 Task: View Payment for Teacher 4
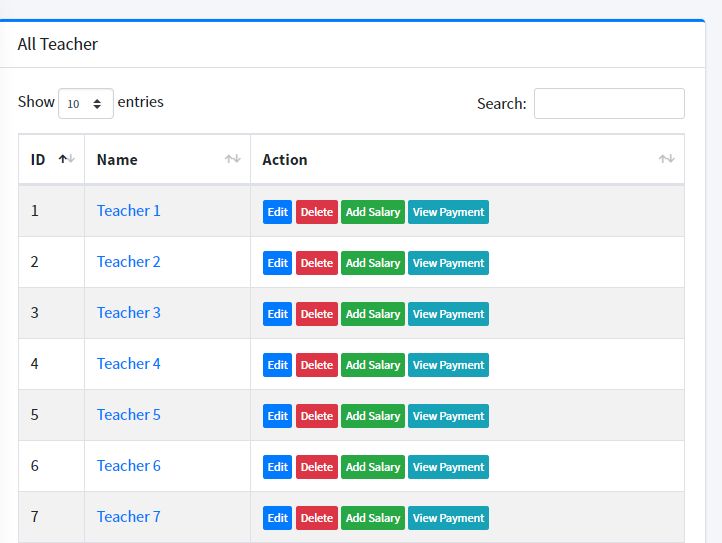click(x=448, y=365)
